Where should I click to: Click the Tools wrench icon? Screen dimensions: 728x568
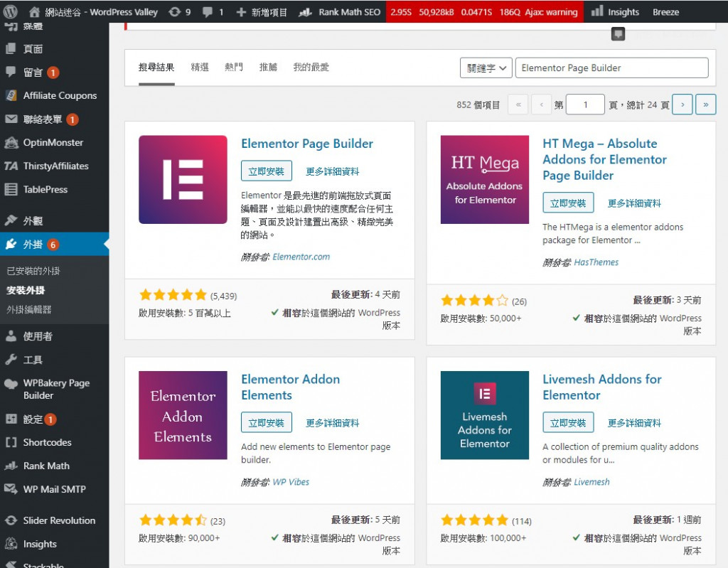(11, 360)
